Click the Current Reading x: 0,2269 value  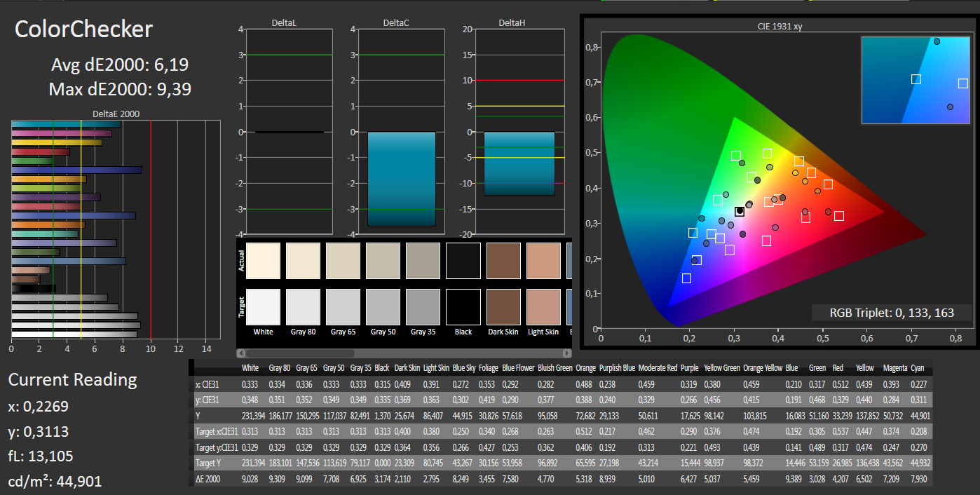click(x=39, y=407)
